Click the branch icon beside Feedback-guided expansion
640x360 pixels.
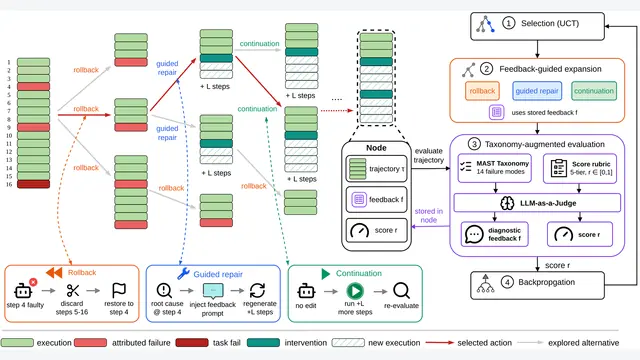(x=469, y=70)
